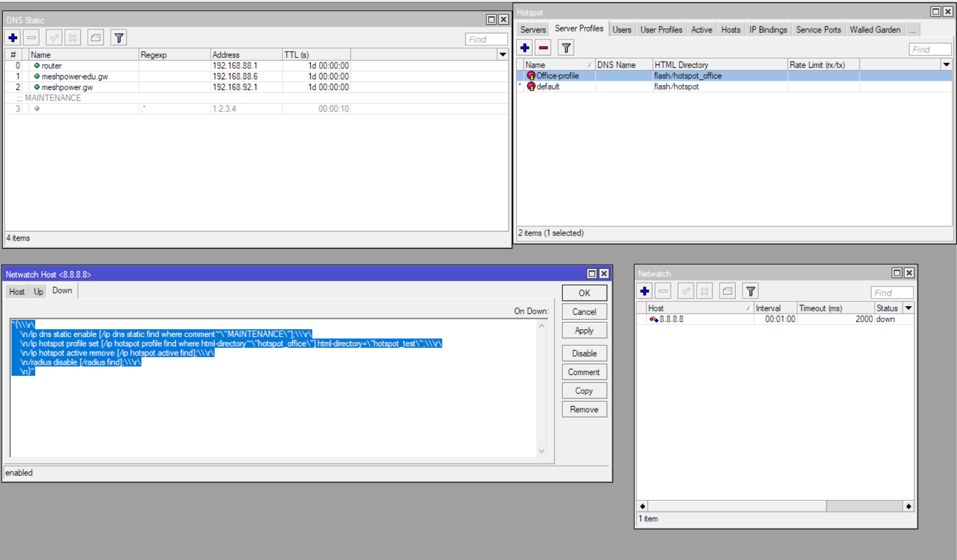The width and height of the screenshot is (957, 560).
Task: Click the Disable button for the Netwatch host
Action: [584, 354]
